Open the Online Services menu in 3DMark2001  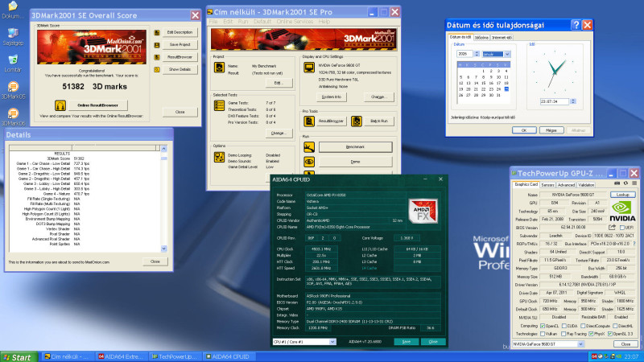pos(295,22)
